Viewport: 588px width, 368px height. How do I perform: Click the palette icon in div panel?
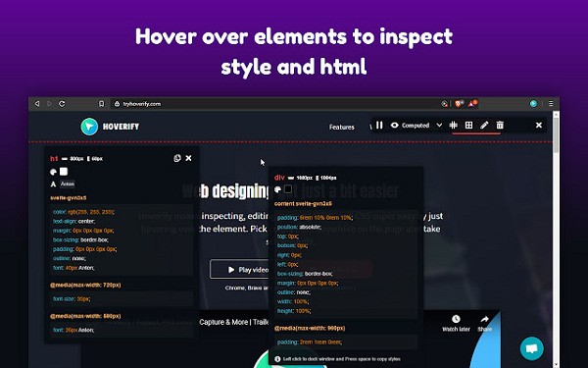coord(278,189)
